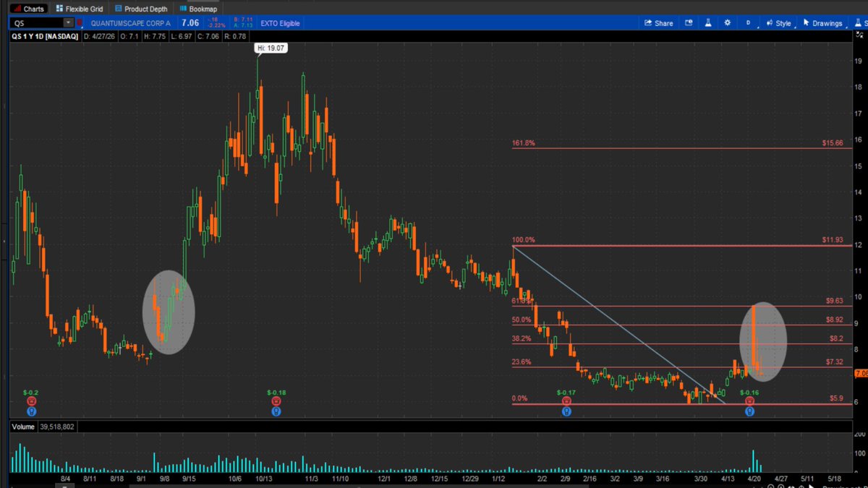Open the Drawings tool menu
Screen dimensions: 868x488
[x=822, y=23]
